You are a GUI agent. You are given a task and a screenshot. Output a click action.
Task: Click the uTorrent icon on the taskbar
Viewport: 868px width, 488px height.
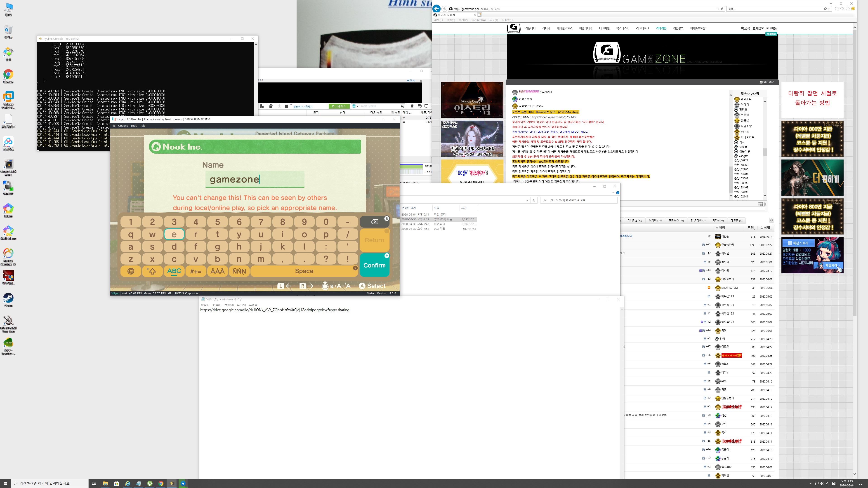pyautogui.click(x=150, y=483)
